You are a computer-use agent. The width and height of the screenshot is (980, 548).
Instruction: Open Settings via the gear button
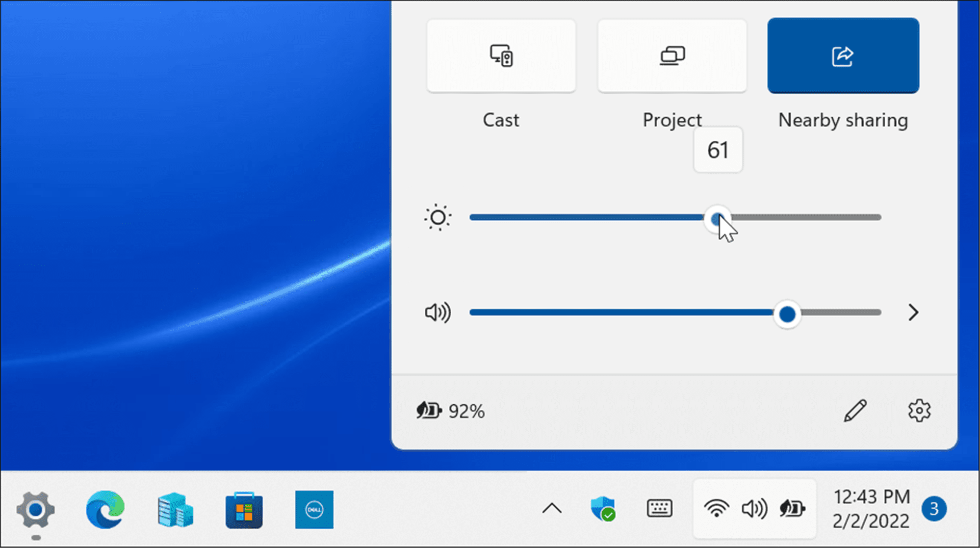919,410
